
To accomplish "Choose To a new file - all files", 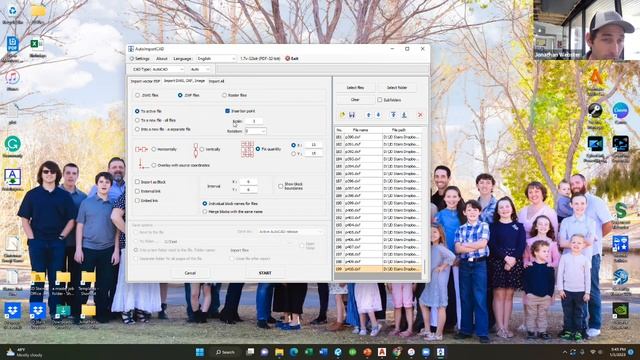I will pyautogui.click(x=138, y=120).
